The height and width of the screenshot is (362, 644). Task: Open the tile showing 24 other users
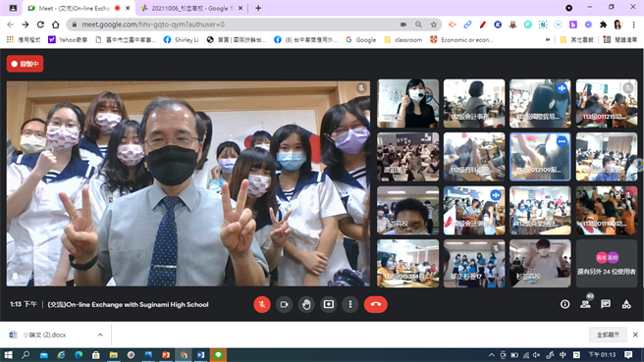tap(607, 264)
